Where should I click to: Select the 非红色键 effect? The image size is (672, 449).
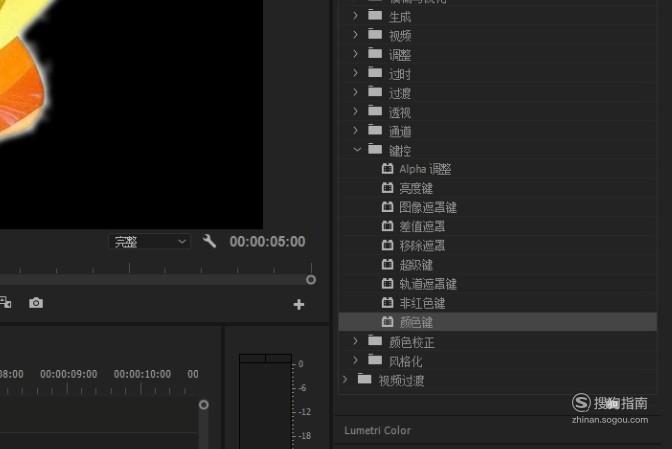point(422,303)
